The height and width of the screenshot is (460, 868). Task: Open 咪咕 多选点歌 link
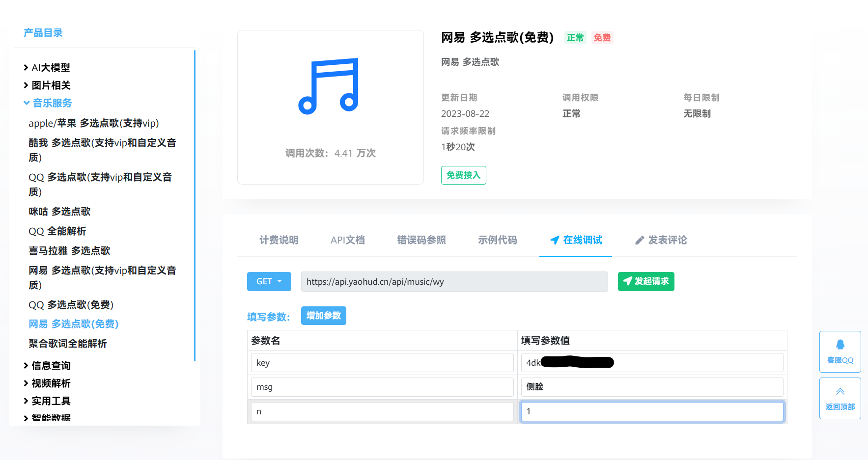(x=59, y=212)
